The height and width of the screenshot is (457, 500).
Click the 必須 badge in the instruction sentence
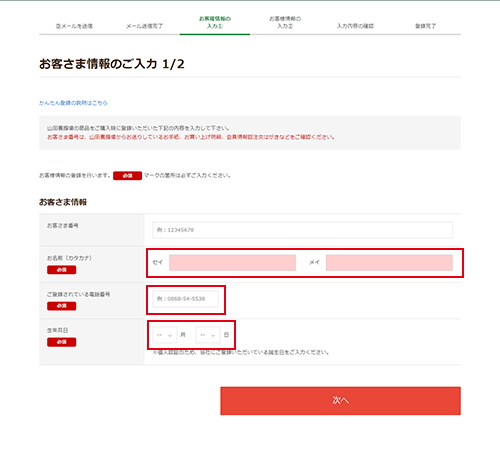(x=127, y=176)
